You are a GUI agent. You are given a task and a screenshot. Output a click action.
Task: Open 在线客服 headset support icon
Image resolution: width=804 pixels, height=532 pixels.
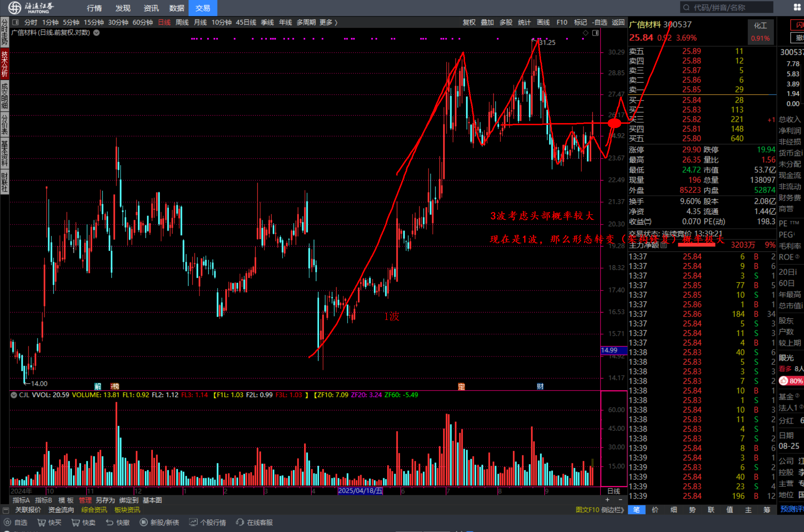[x=240, y=522]
